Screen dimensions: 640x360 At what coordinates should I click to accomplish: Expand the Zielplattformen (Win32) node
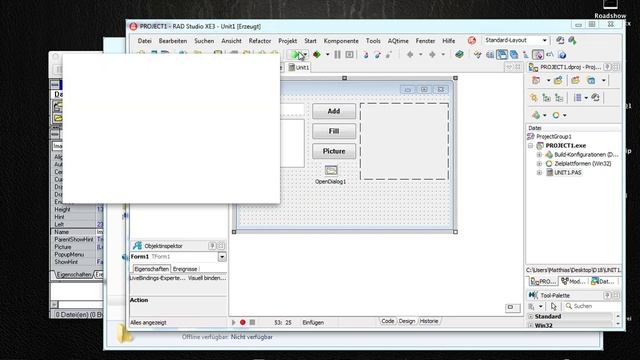pos(539,164)
